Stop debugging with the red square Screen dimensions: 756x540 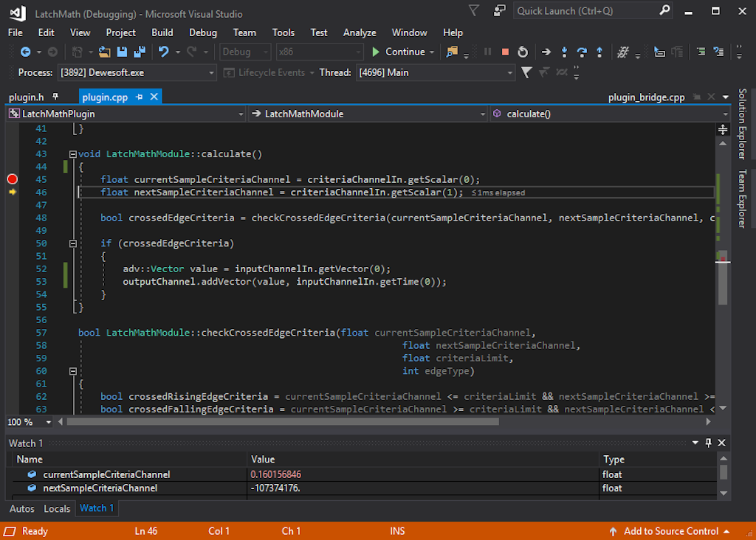(505, 52)
